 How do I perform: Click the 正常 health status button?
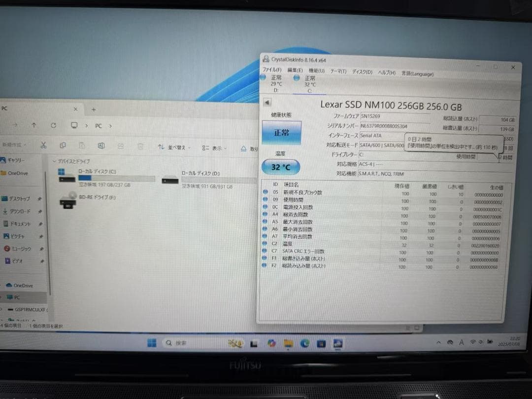[x=281, y=133]
